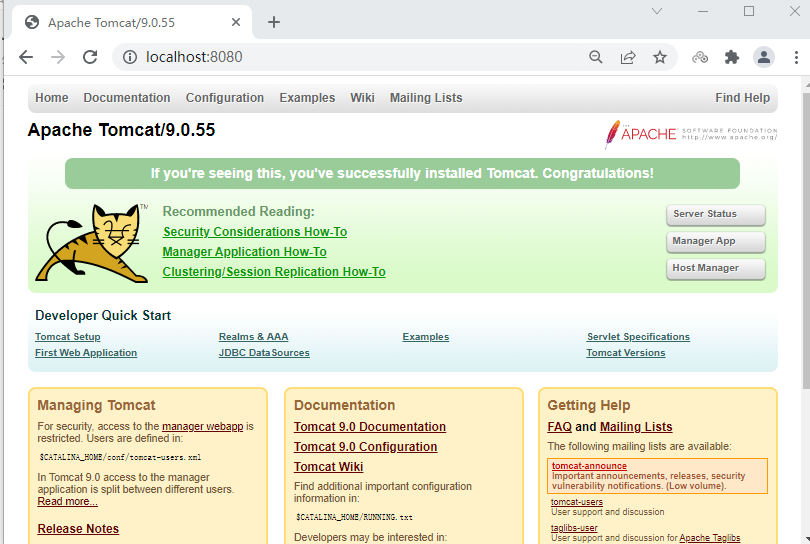Open the taglibs-user mailing list link

(x=574, y=528)
